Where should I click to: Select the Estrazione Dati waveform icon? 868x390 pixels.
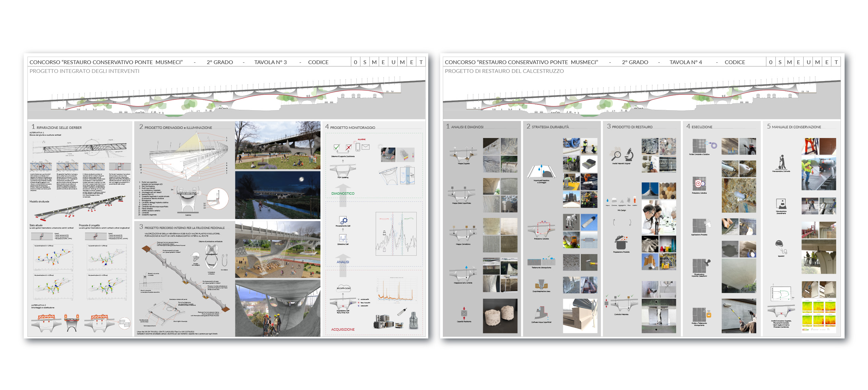(x=343, y=238)
